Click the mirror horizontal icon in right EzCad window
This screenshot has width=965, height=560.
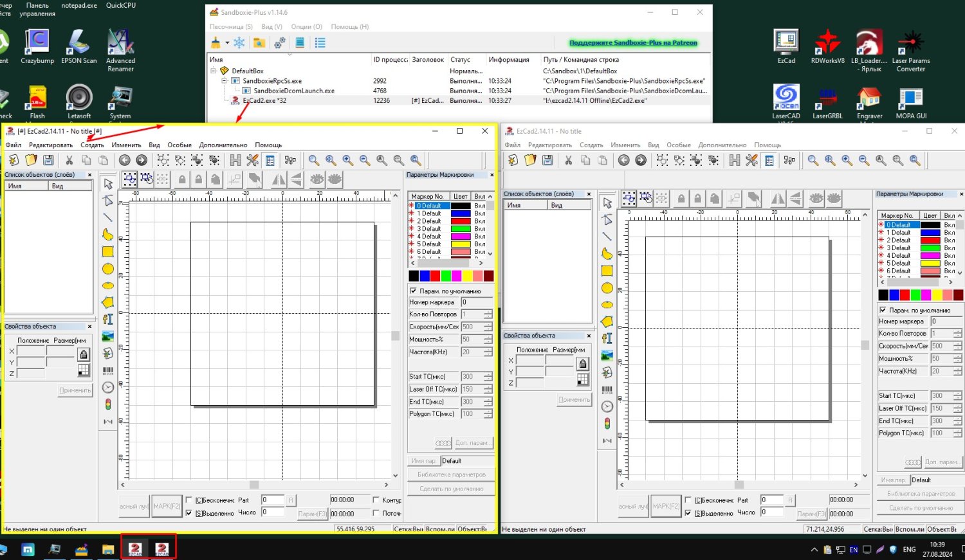pyautogui.click(x=778, y=199)
